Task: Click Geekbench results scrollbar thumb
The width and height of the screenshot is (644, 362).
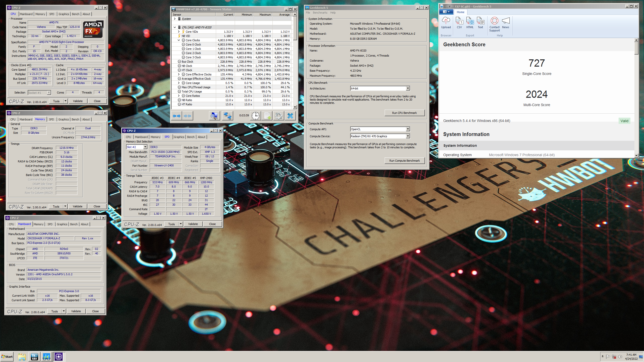Action: [636, 48]
